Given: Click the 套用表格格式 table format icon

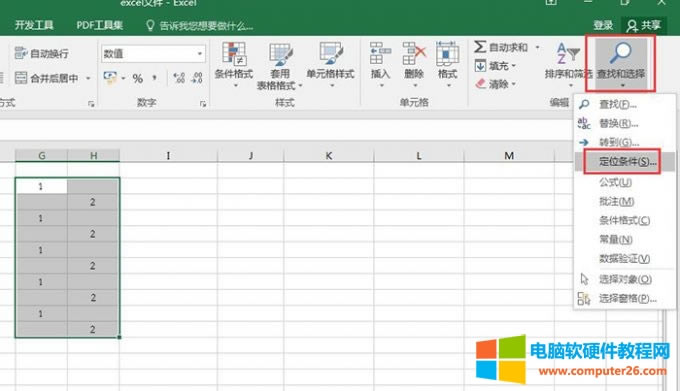Looking at the screenshot, I should pos(281,55).
